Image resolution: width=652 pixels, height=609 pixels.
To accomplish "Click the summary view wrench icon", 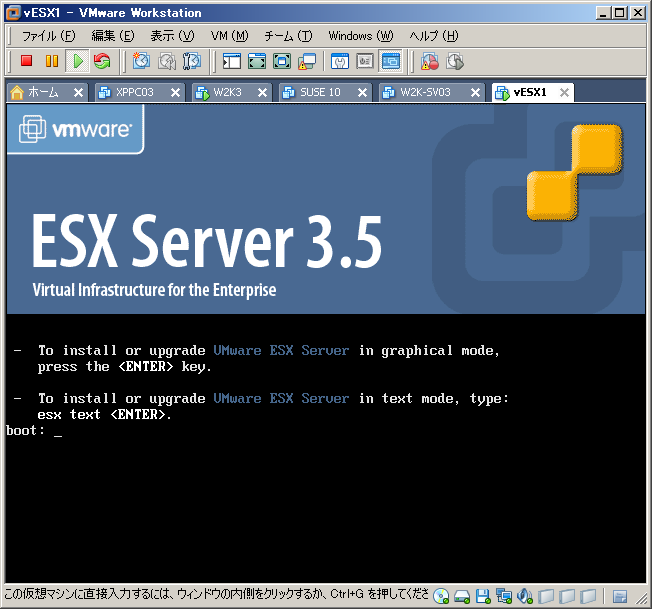I will [x=340, y=62].
